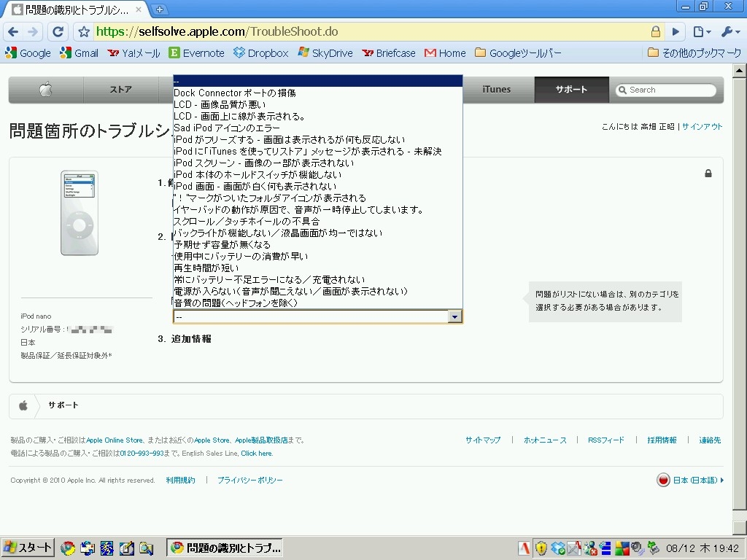Open the Dropbox bookmark

coord(261,53)
